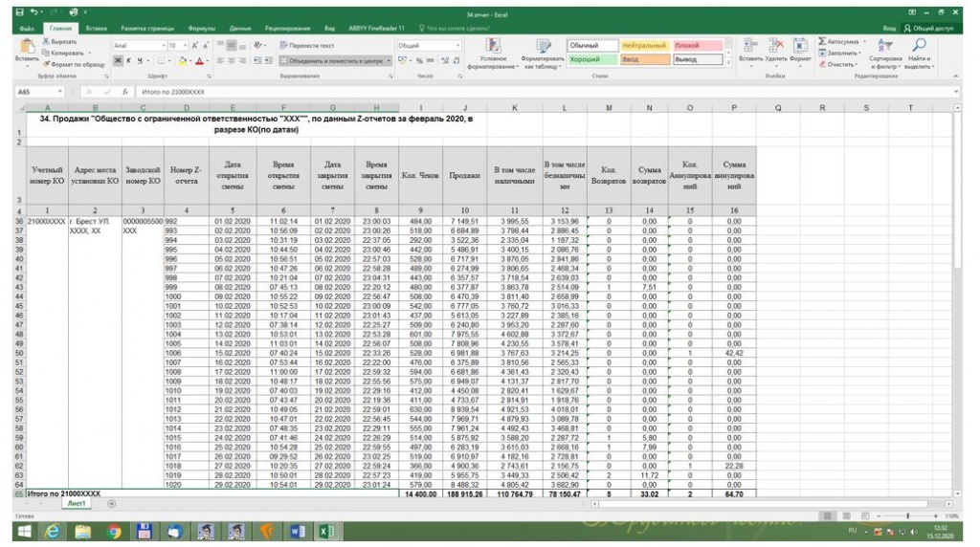Open the Arial font name dropdown

pyautogui.click(x=164, y=46)
